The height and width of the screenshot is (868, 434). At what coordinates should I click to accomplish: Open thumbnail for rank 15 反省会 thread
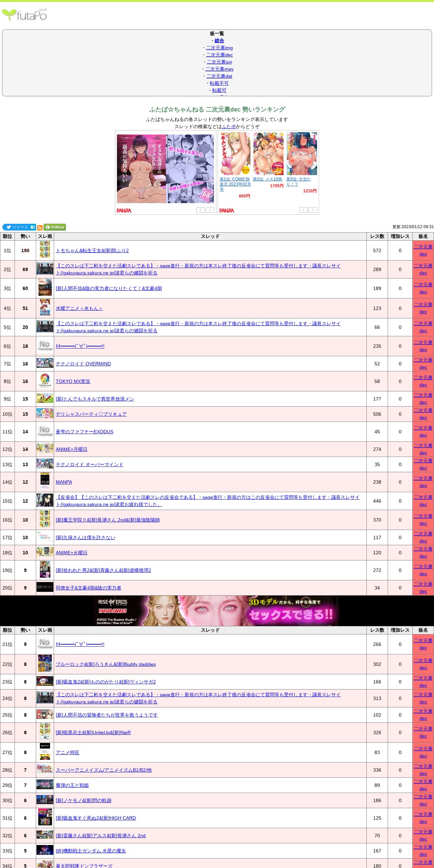click(45, 500)
